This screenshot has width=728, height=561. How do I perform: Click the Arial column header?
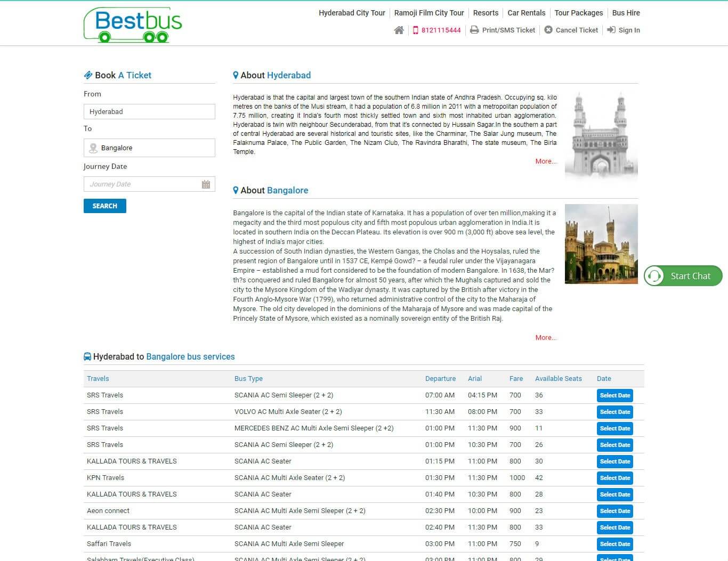click(475, 379)
